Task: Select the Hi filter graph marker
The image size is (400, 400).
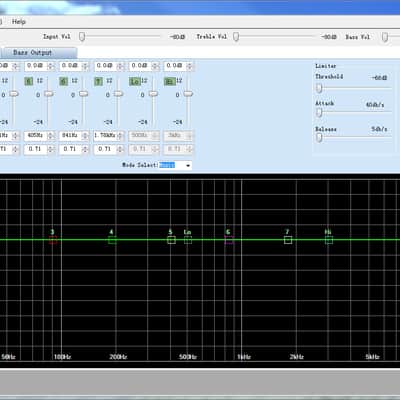Action: point(329,240)
